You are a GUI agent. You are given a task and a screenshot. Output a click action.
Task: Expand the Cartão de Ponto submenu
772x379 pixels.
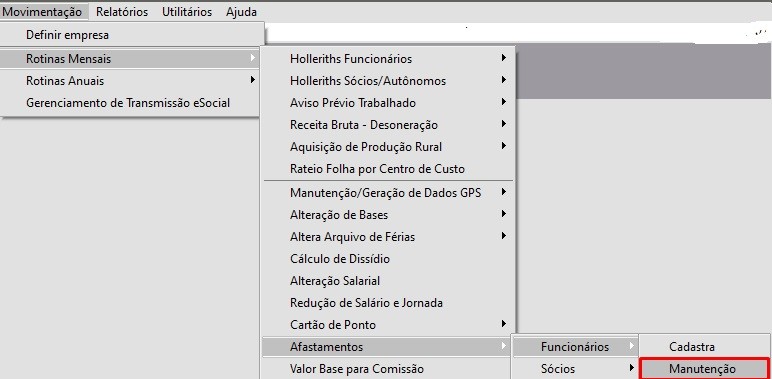[388, 325]
